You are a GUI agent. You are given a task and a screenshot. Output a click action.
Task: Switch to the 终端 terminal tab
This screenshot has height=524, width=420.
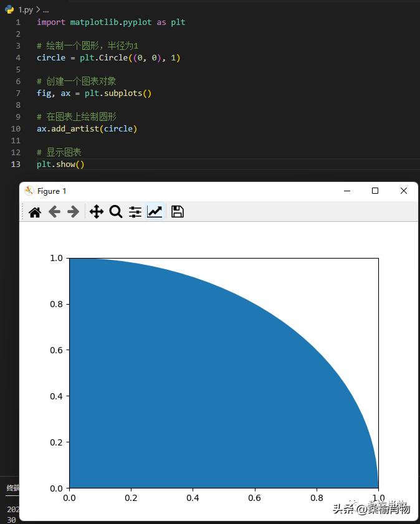pos(12,487)
